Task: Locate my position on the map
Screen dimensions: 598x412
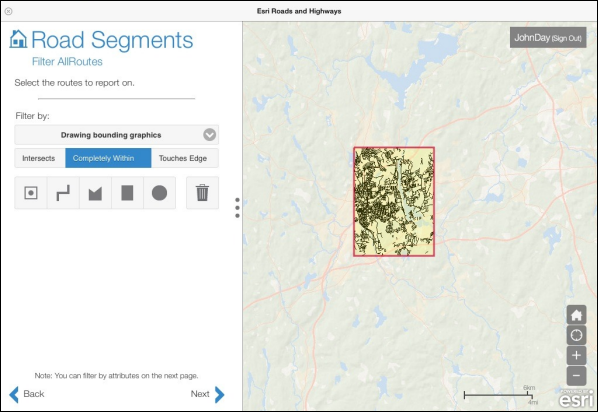Action: [x=576, y=335]
